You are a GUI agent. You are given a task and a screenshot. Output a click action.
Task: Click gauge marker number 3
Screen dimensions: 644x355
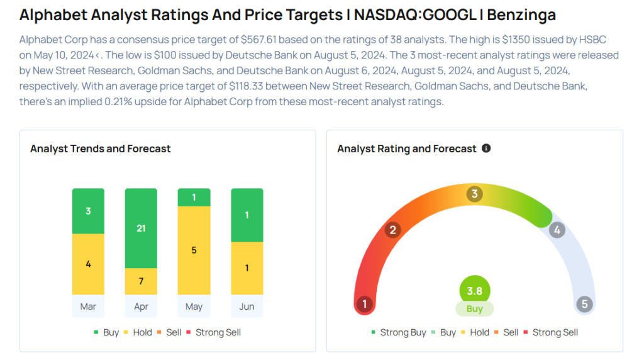coord(474,194)
